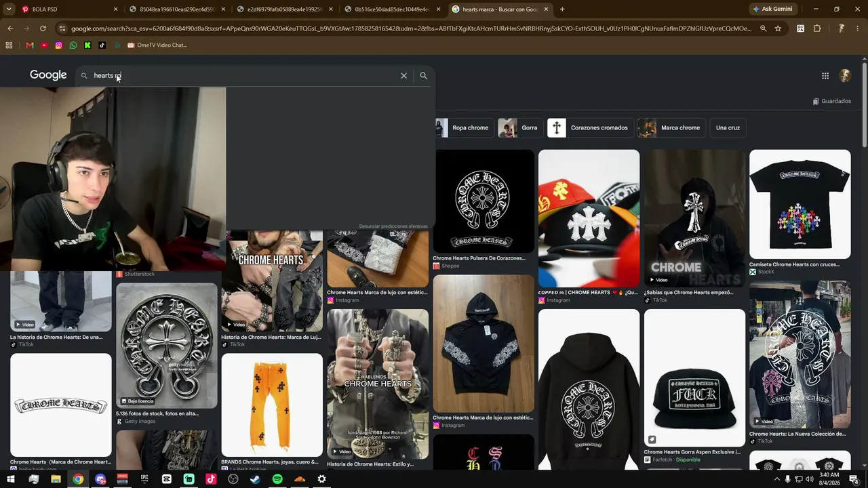
Task: Open the Instagram bookmark
Action: tap(59, 45)
